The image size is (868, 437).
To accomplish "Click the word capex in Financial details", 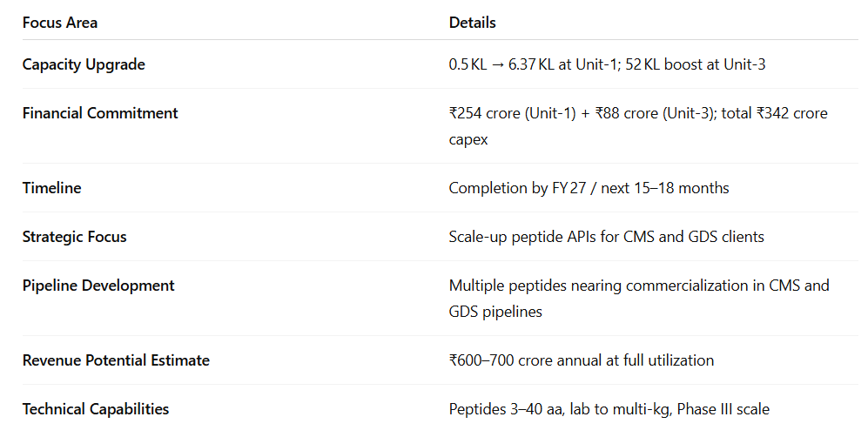I will tap(468, 139).
